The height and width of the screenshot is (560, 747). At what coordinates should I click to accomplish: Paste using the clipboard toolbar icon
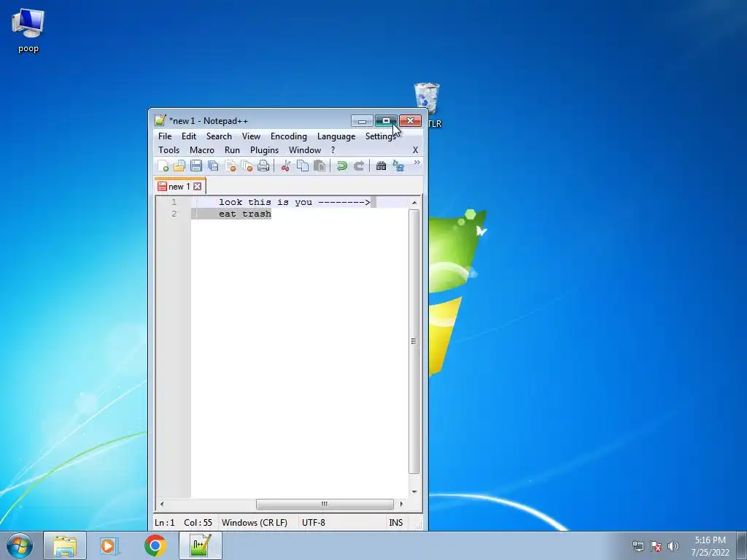[320, 166]
